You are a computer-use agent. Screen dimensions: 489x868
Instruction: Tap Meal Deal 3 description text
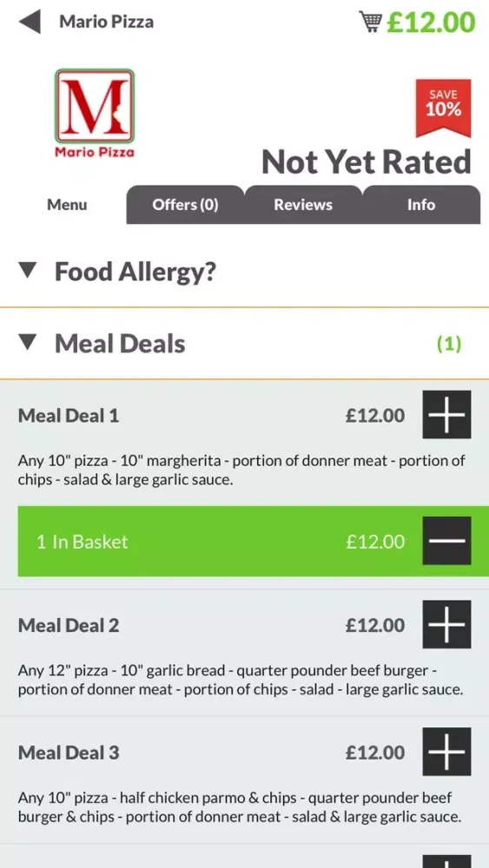pos(240,807)
